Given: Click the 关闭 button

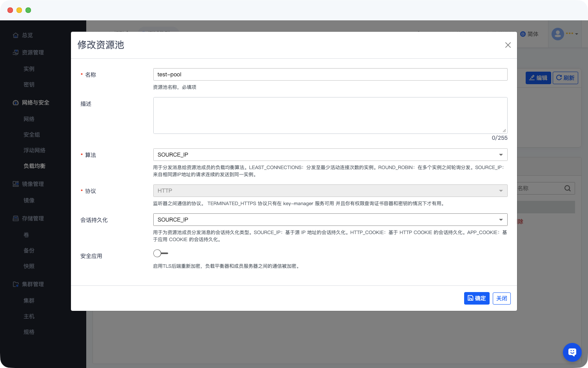Looking at the screenshot, I should point(501,298).
